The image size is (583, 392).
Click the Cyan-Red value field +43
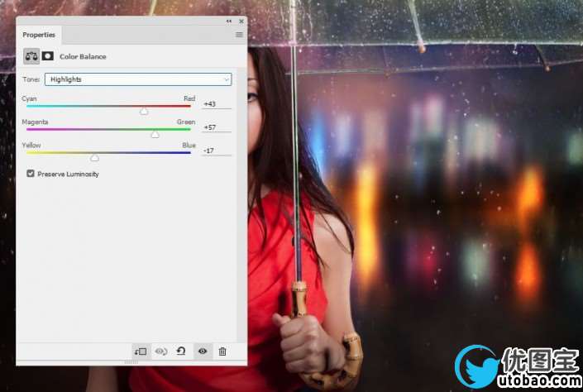click(217, 104)
